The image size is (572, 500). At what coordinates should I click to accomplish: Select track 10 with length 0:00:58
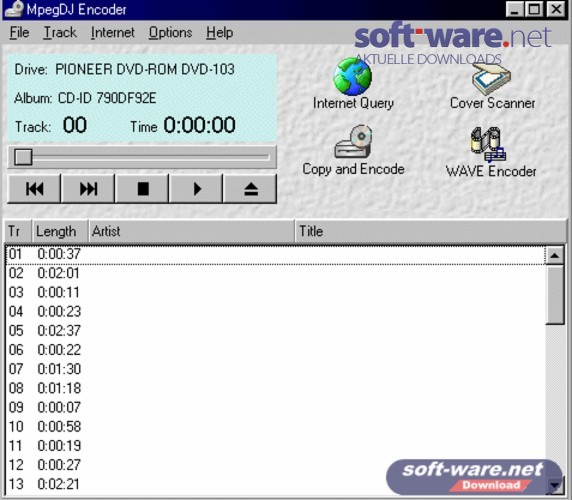click(x=275, y=427)
